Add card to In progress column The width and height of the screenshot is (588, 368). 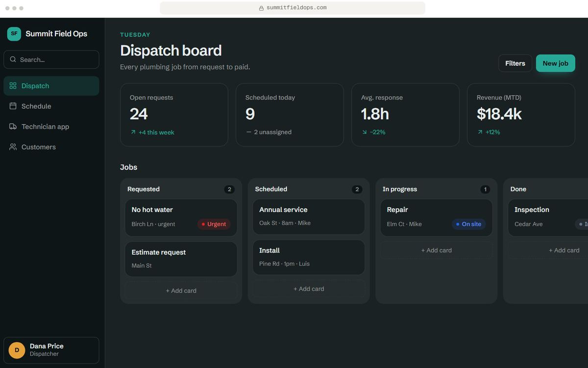[437, 250]
